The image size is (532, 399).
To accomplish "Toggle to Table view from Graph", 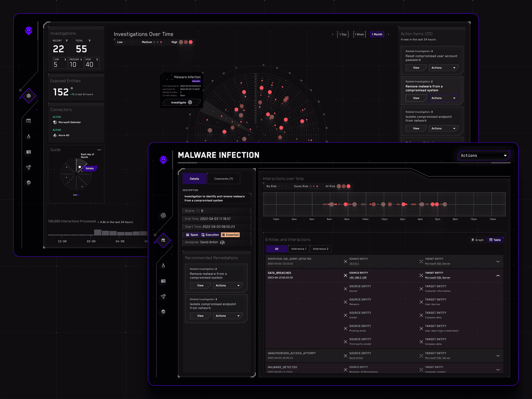I will (494, 239).
